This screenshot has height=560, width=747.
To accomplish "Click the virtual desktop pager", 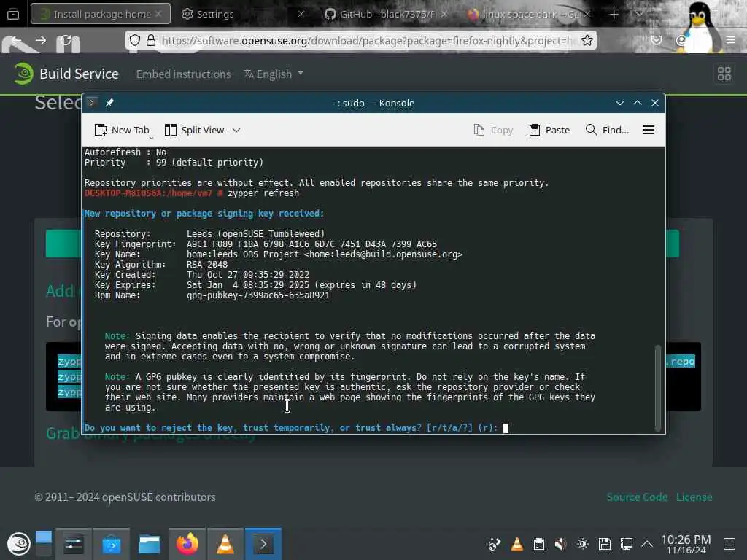I will 43,543.
